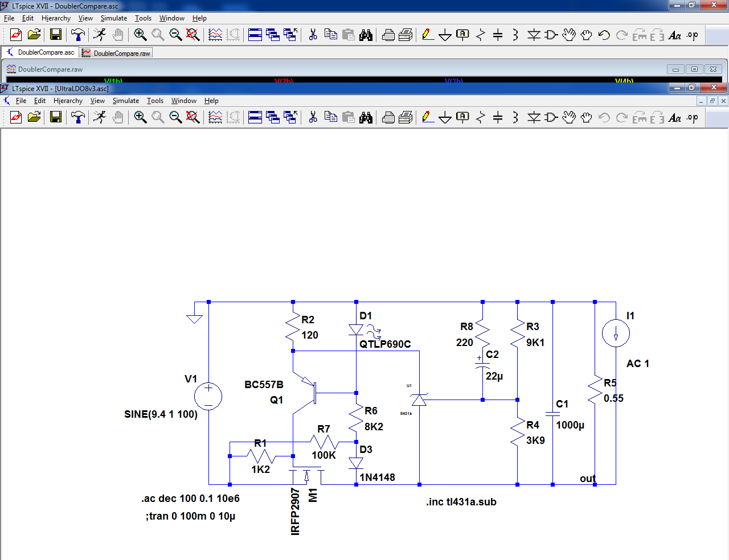The image size is (729, 560).
Task: Click the AC 1 current source value
Action: pyautogui.click(x=638, y=364)
